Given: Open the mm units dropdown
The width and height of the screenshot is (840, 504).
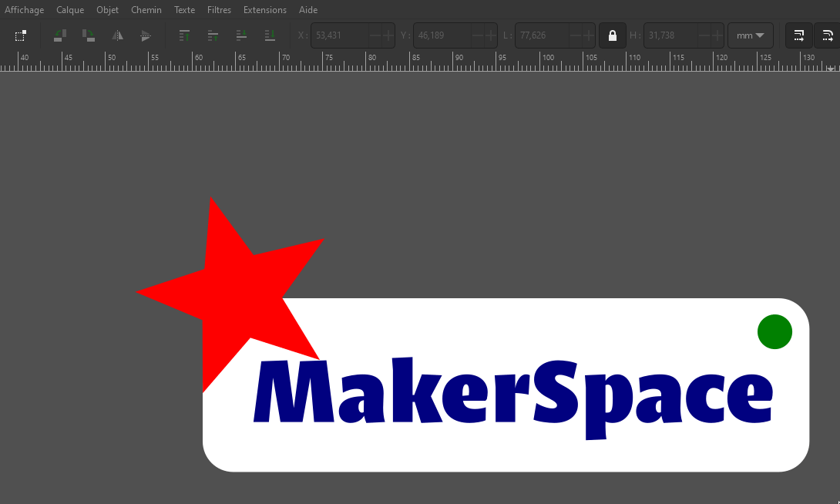Looking at the screenshot, I should click(x=750, y=35).
